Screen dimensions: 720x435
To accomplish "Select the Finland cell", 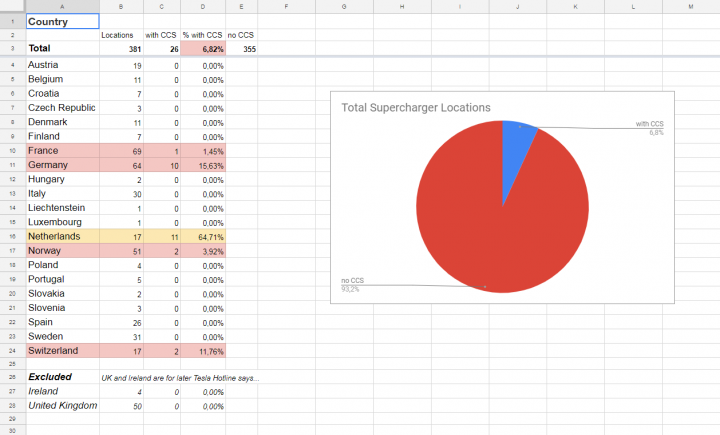I will pos(62,136).
